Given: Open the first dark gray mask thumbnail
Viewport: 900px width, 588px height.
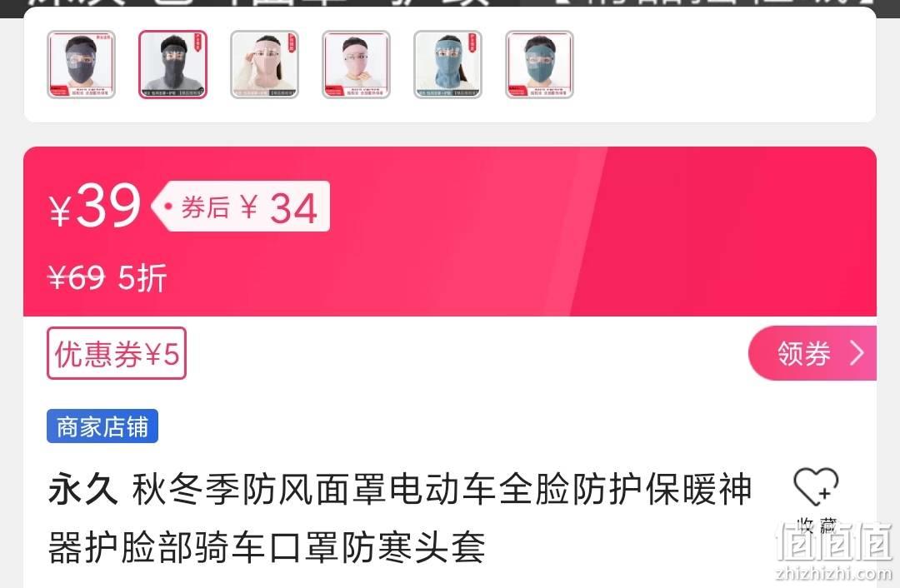Looking at the screenshot, I should point(81,65).
